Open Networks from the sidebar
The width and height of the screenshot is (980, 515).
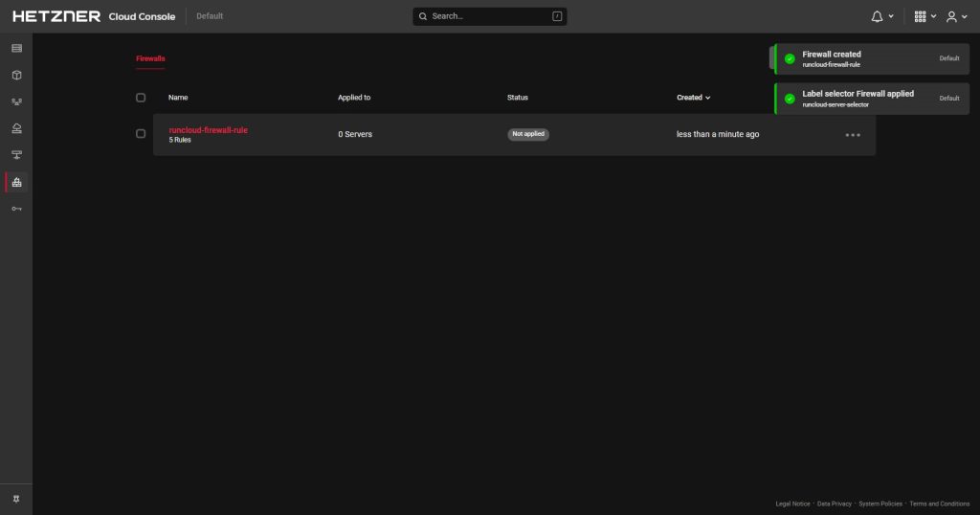16,155
